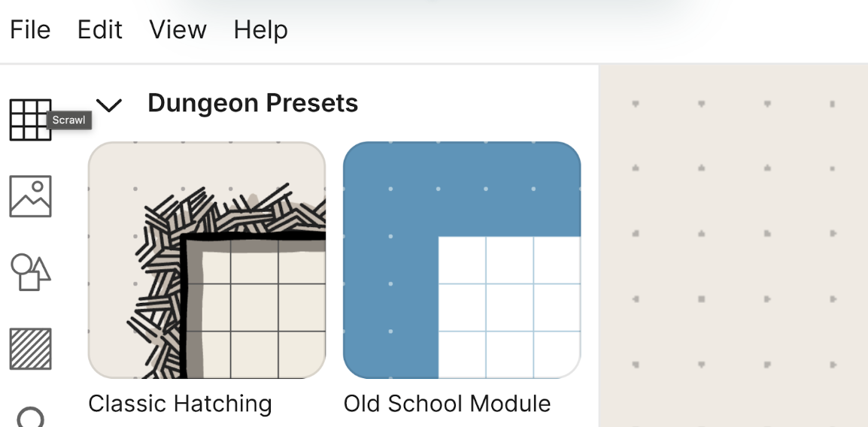Click the white grid floor in Old School preview
This screenshot has width=868, height=427.
pos(509,308)
